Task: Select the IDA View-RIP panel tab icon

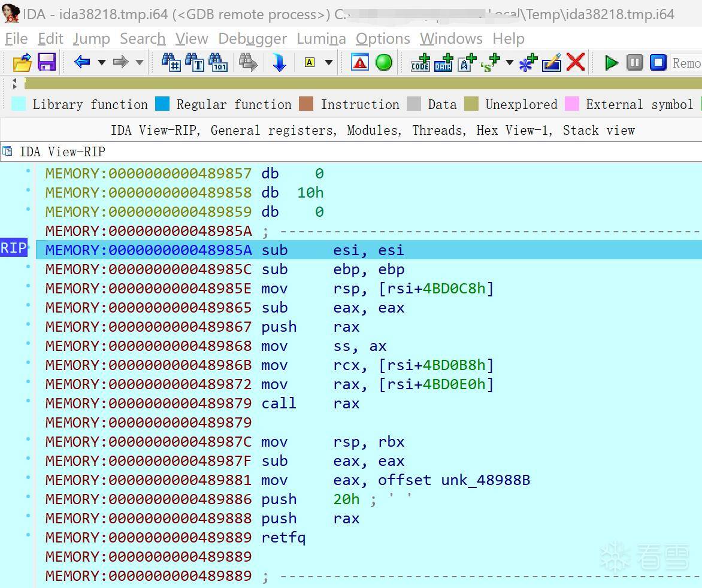Action: pos(8,151)
